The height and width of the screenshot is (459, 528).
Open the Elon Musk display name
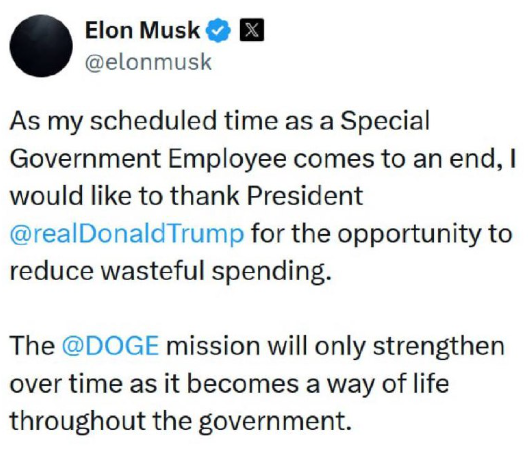tap(142, 30)
